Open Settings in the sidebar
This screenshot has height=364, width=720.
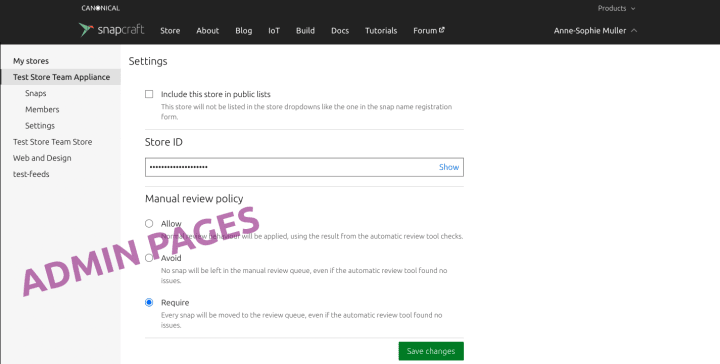point(40,126)
